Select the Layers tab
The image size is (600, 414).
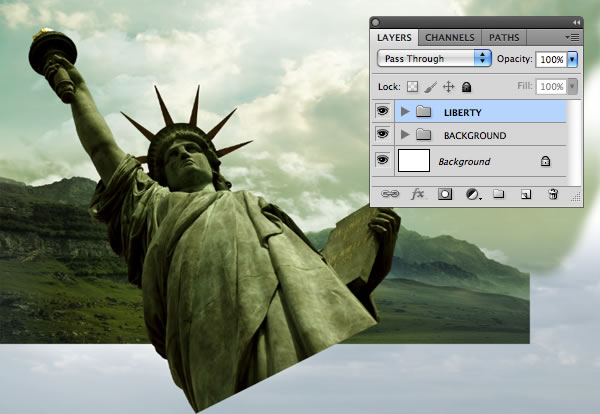tap(394, 37)
